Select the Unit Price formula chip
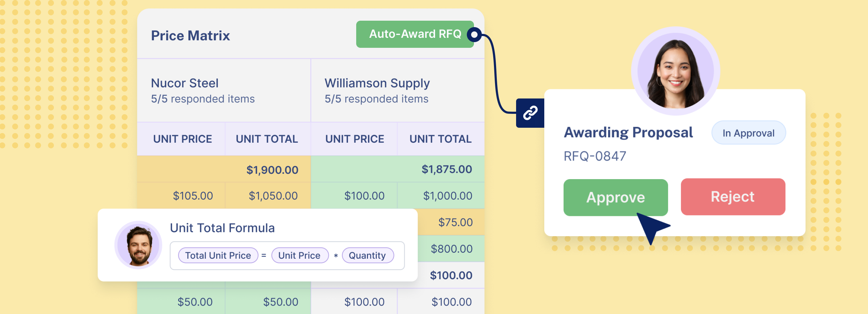Screen dimensions: 868x314 300,255
